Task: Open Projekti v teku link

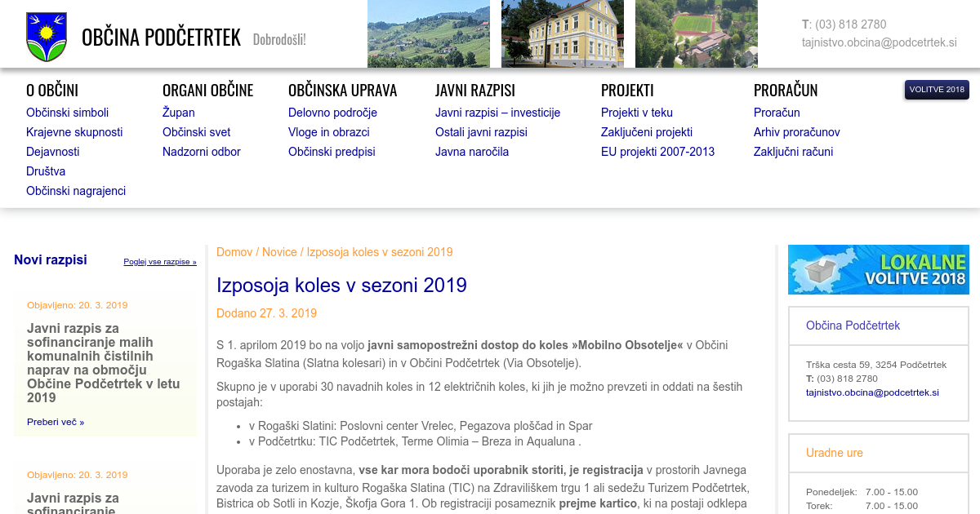Action: point(637,113)
